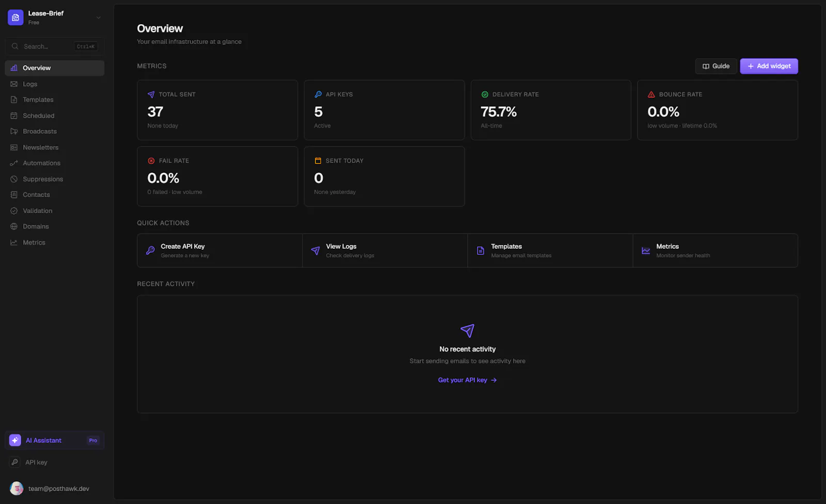Click the document icon in Templates quick action
The image size is (826, 504).
481,251
